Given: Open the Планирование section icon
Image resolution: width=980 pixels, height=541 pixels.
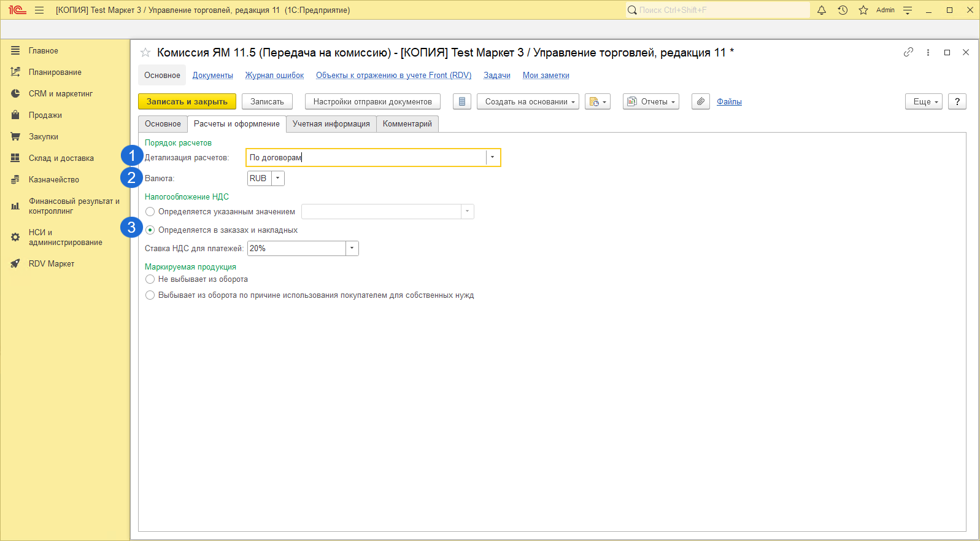Looking at the screenshot, I should pos(15,72).
